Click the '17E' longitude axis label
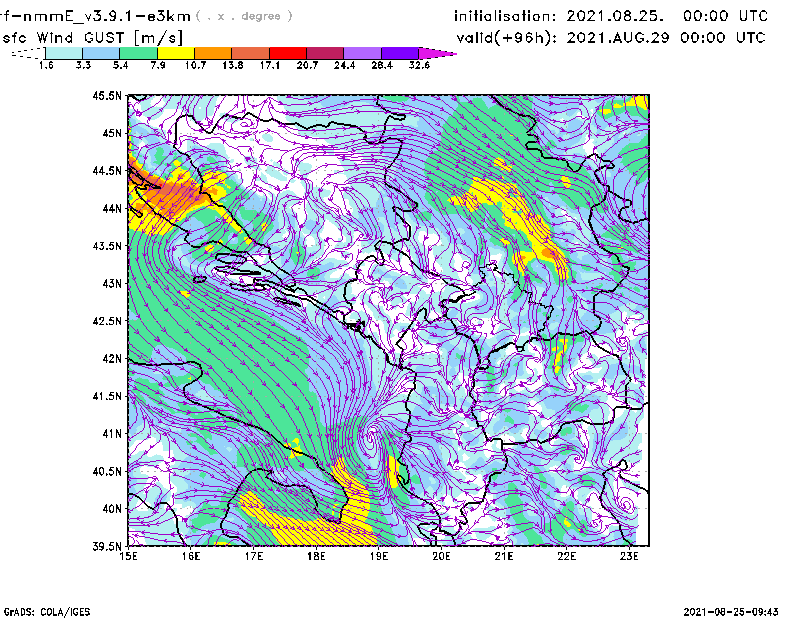 tap(254, 556)
